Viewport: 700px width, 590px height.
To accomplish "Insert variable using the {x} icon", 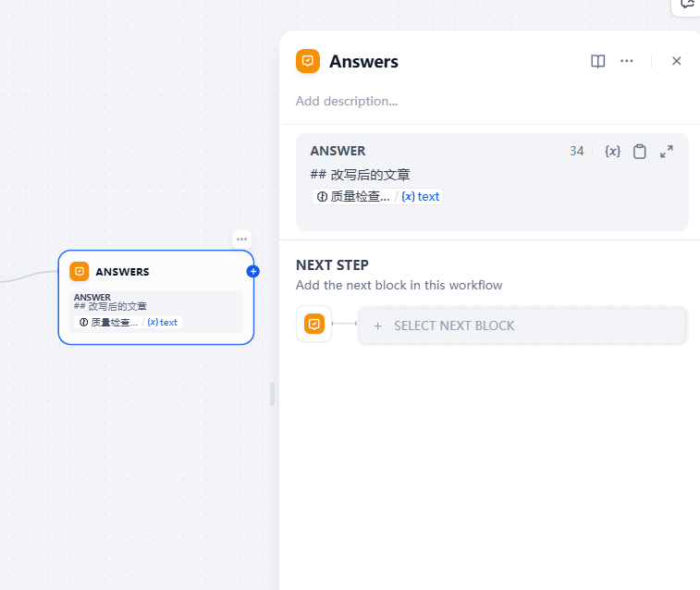I will 612,152.
